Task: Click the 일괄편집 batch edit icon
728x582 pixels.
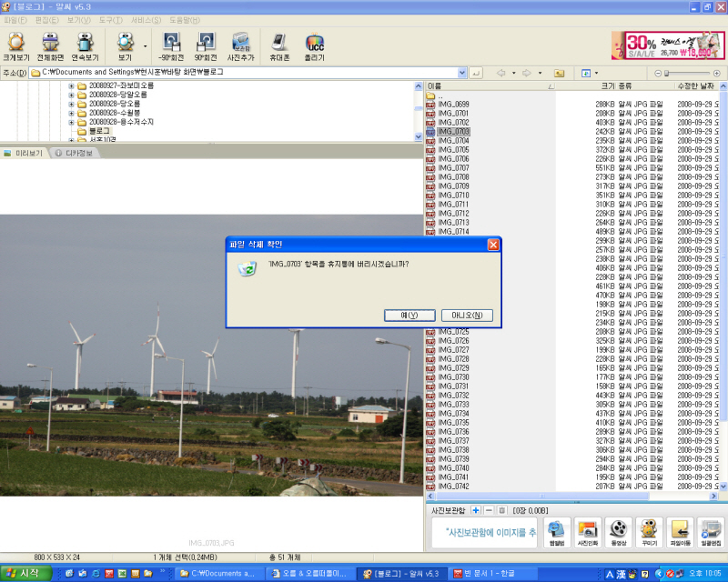Action: (x=711, y=532)
